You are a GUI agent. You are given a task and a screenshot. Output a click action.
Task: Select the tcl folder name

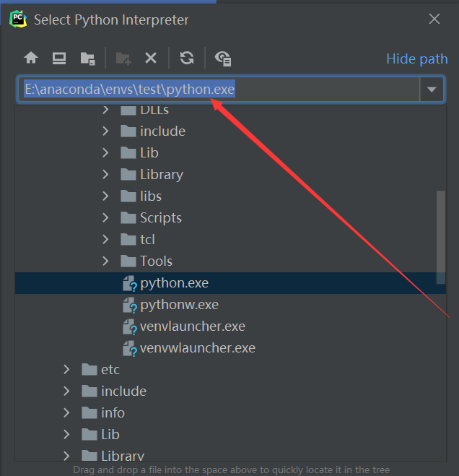tap(147, 240)
